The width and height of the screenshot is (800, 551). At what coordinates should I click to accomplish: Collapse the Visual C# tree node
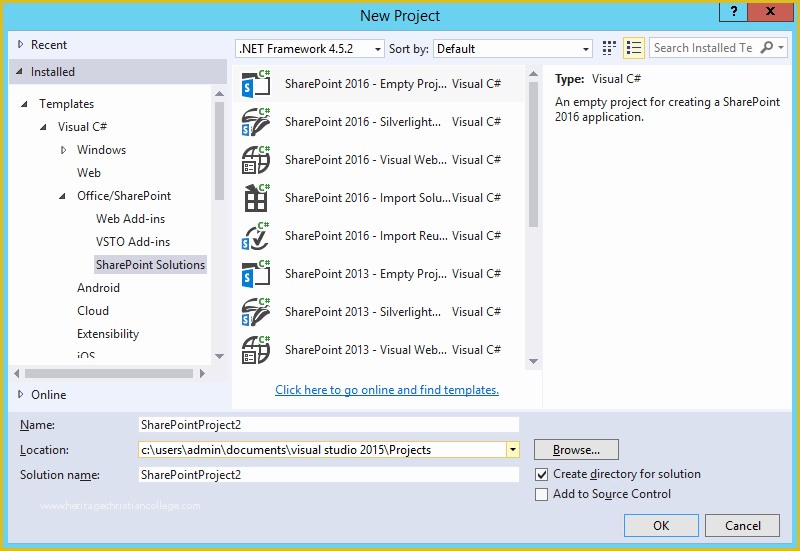(43, 127)
